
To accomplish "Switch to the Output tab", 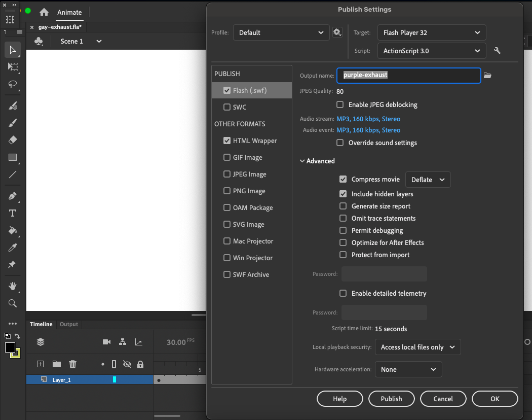I will [x=69, y=324].
